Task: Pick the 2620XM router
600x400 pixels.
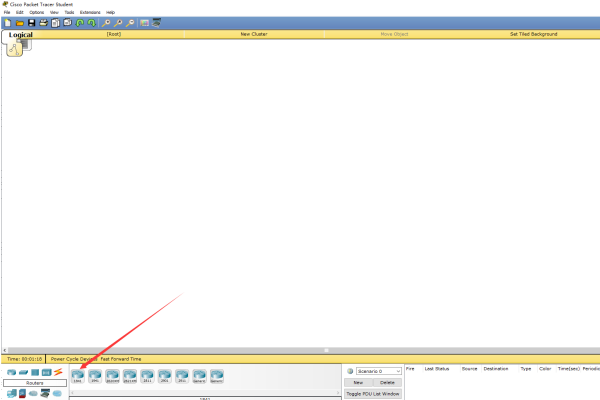Action: pos(112,376)
